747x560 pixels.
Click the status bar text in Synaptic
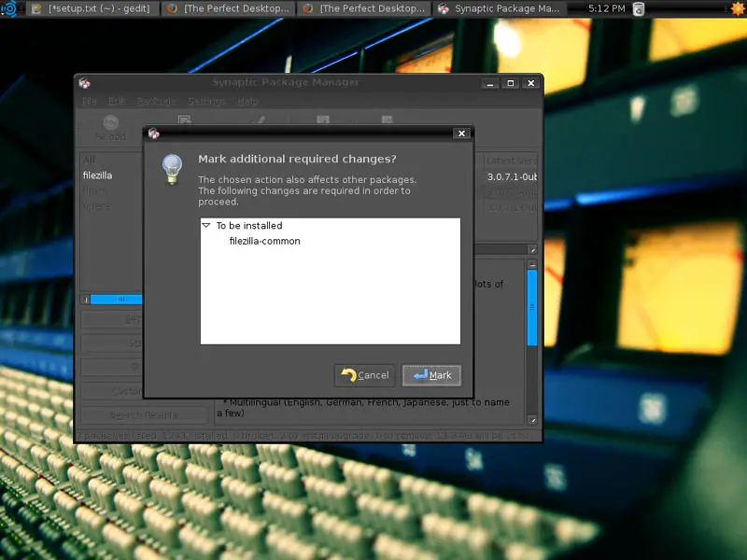[x=303, y=436]
